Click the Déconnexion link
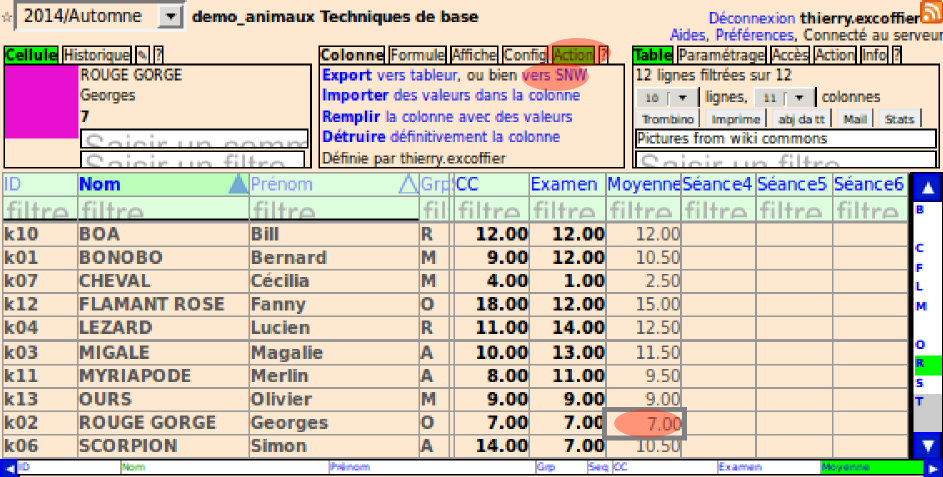This screenshot has height=477, width=943. point(752,18)
